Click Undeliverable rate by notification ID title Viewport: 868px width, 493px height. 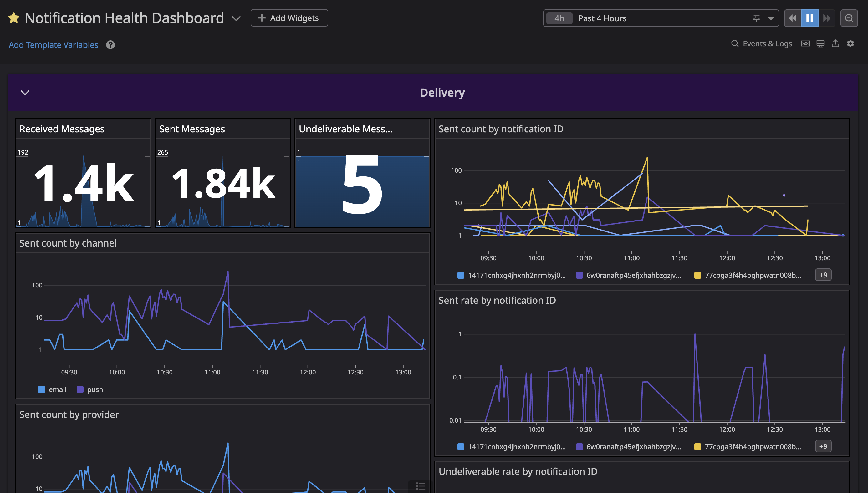click(518, 471)
